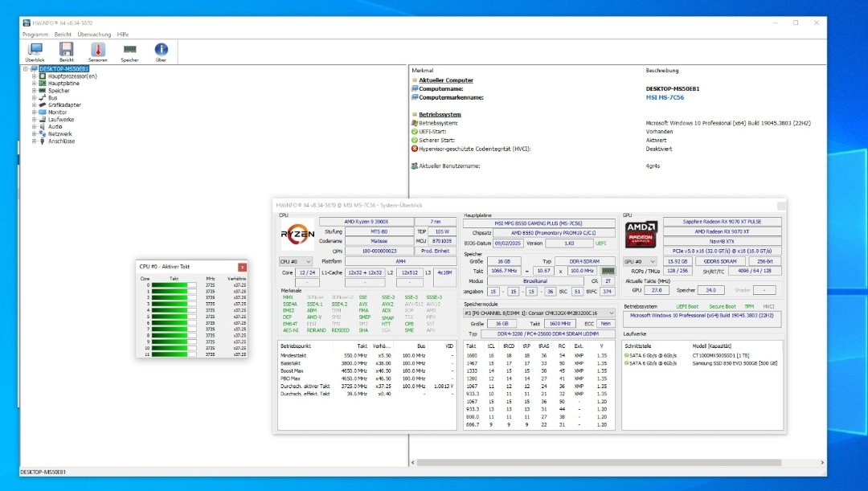Click the Durchsch. aktiver Takt row

tap(367, 387)
